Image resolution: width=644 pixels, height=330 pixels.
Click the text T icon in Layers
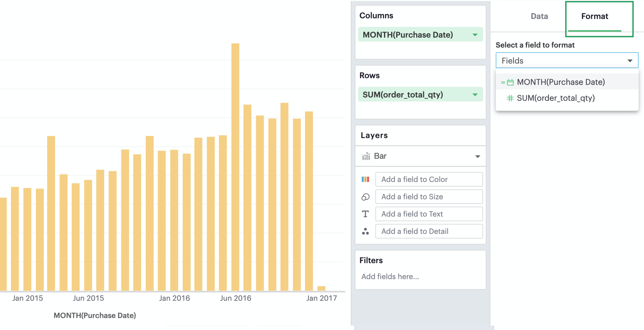pyautogui.click(x=365, y=214)
